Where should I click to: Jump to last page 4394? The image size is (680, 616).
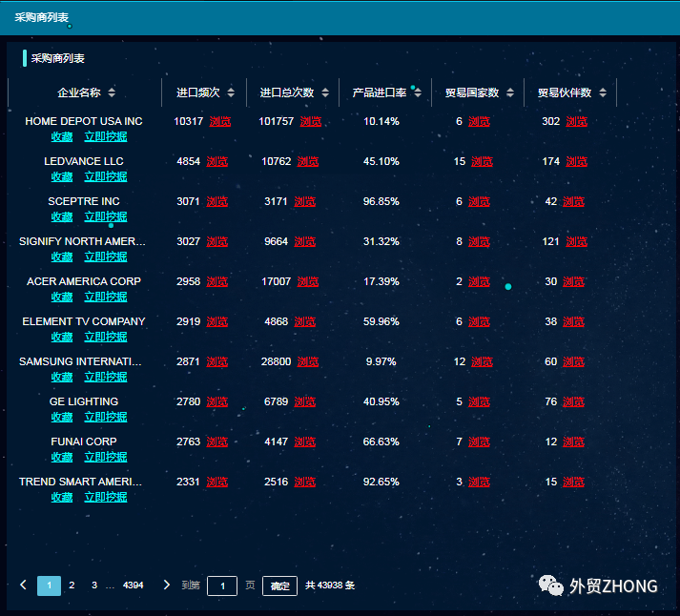tap(134, 585)
